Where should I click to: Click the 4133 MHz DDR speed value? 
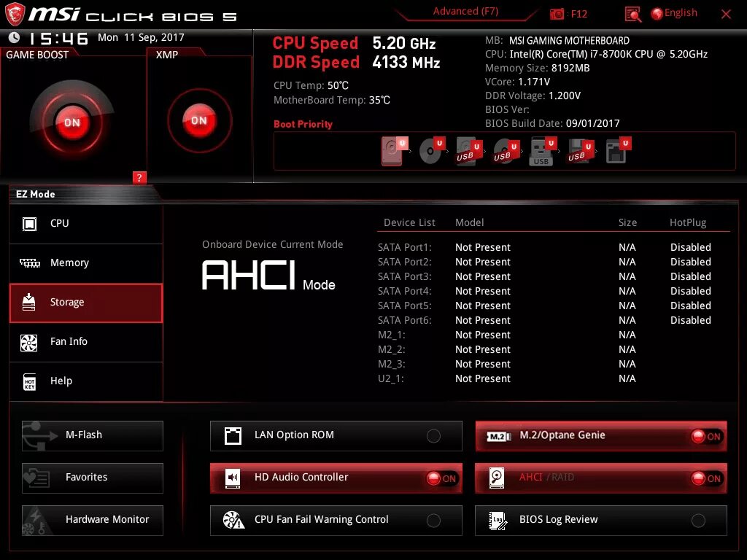point(406,63)
